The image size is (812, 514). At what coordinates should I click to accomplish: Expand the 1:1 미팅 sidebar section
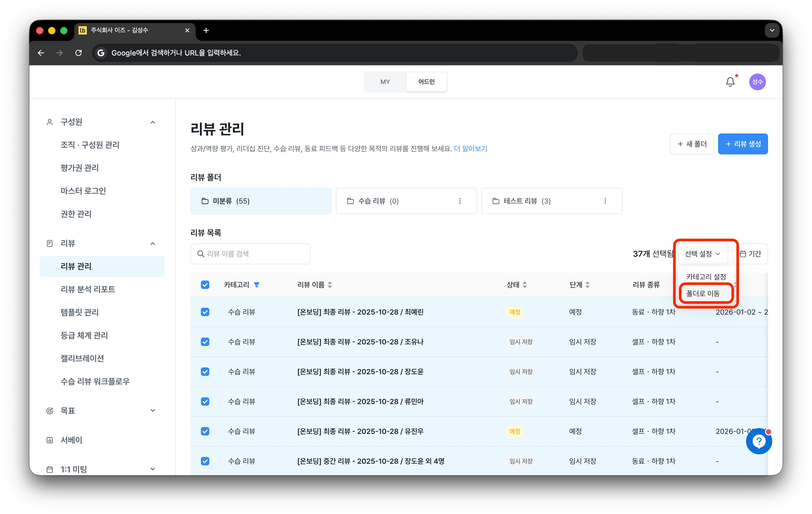153,469
